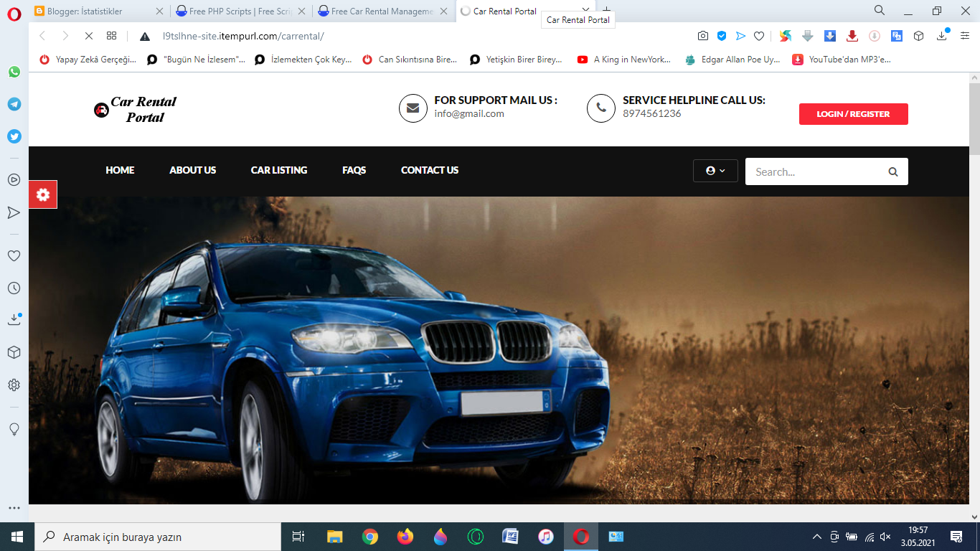Screen dimensions: 980x551
Task: Open WhatsApp from the Opera sidebar
Action: coord(14,71)
